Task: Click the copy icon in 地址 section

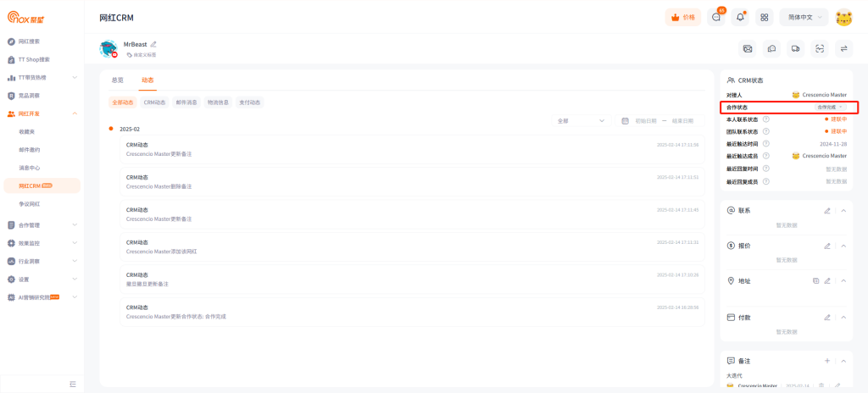Action: coord(815,281)
